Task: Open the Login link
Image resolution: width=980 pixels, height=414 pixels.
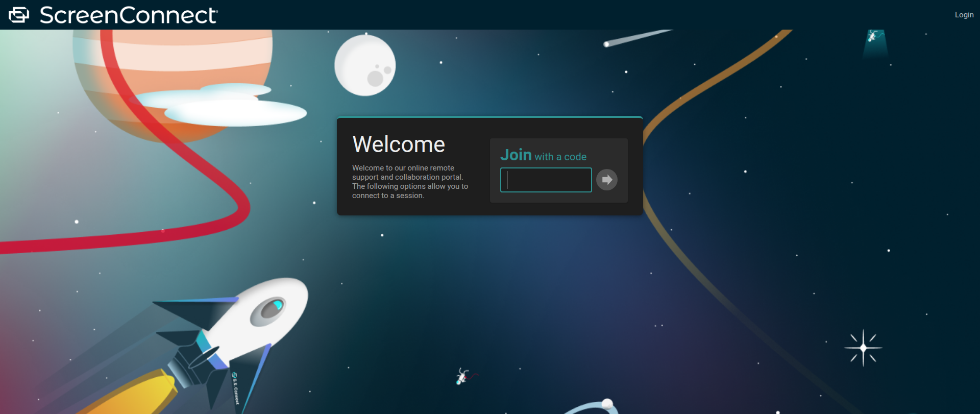Action: 964,15
